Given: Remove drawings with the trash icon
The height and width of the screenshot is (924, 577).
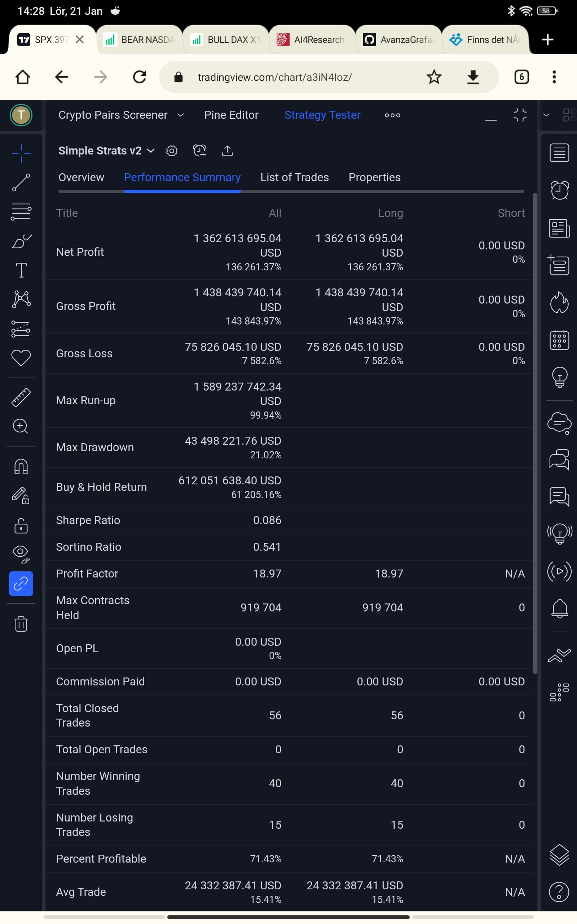Looking at the screenshot, I should [21, 624].
